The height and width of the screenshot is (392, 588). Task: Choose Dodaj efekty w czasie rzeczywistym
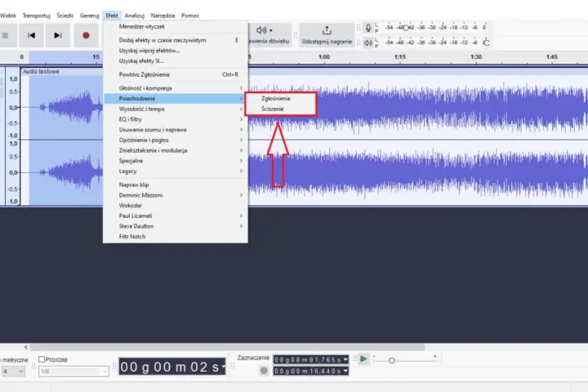[x=175, y=40]
